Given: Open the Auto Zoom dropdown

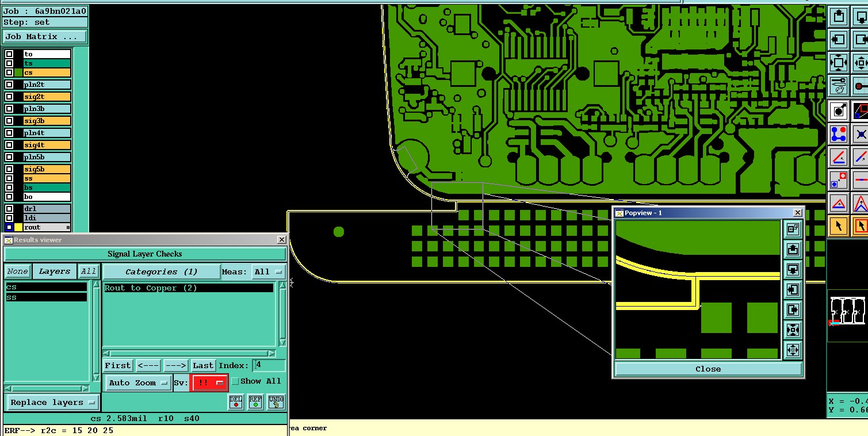Looking at the screenshot, I should tap(139, 383).
